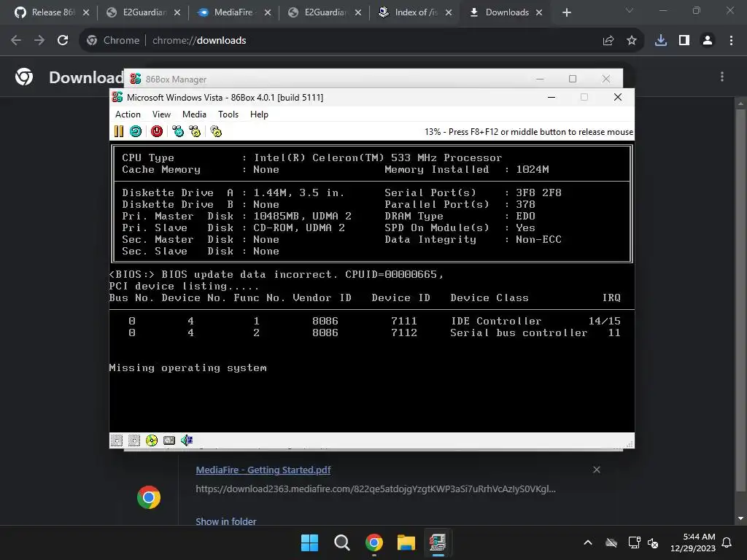Image resolution: width=747 pixels, height=560 pixels.
Task: Open notification bell in taskbar
Action: (727, 542)
